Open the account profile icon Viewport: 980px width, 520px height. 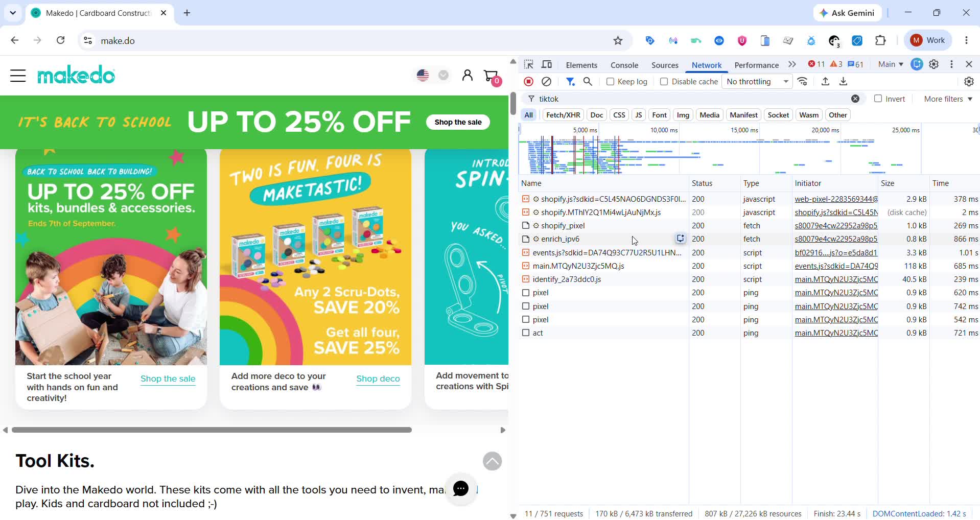click(x=467, y=76)
